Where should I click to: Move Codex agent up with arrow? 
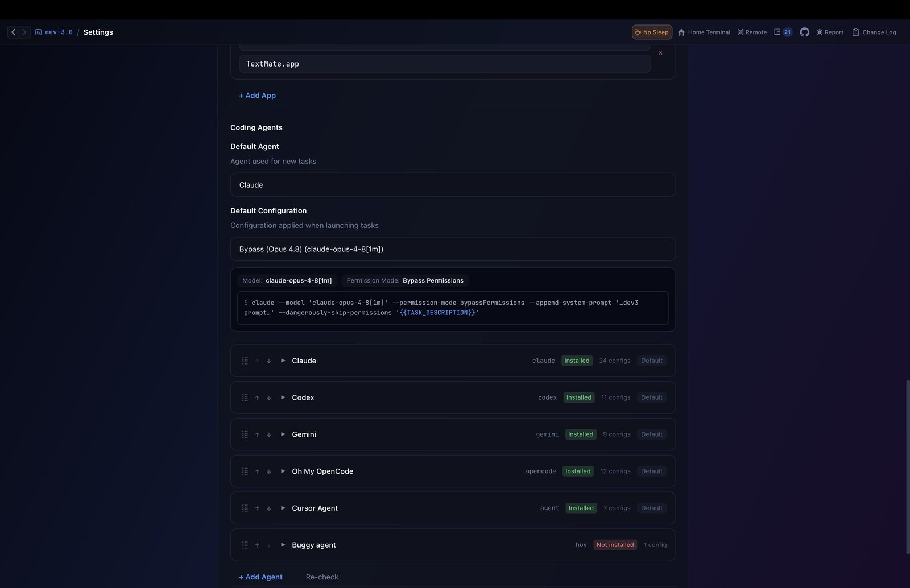coord(257,398)
